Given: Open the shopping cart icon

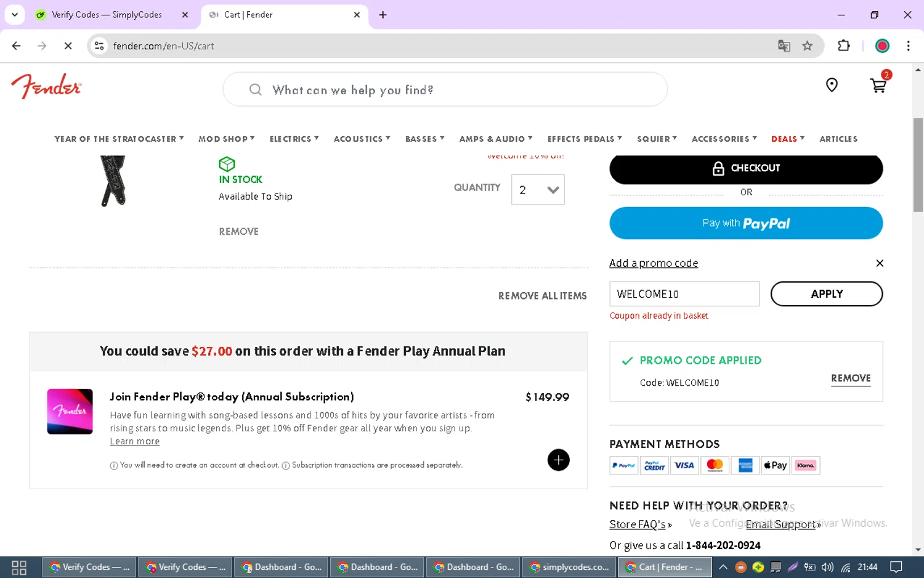Looking at the screenshot, I should [878, 85].
